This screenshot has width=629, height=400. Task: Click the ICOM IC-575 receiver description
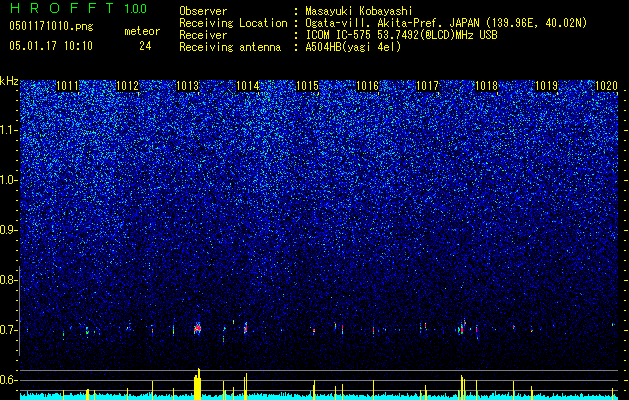(x=401, y=35)
